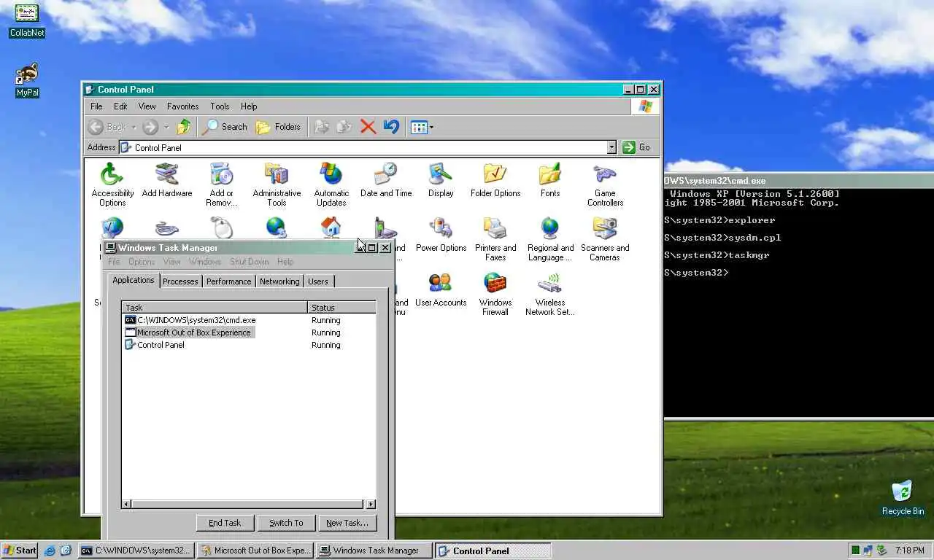Switch to the Performance tab

[x=228, y=281]
